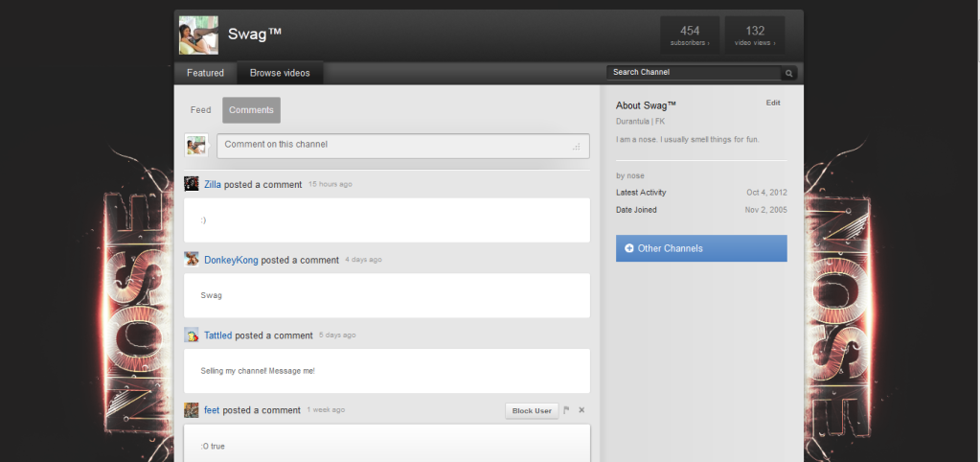Select the Feed tab
The height and width of the screenshot is (462, 980).
pos(200,110)
